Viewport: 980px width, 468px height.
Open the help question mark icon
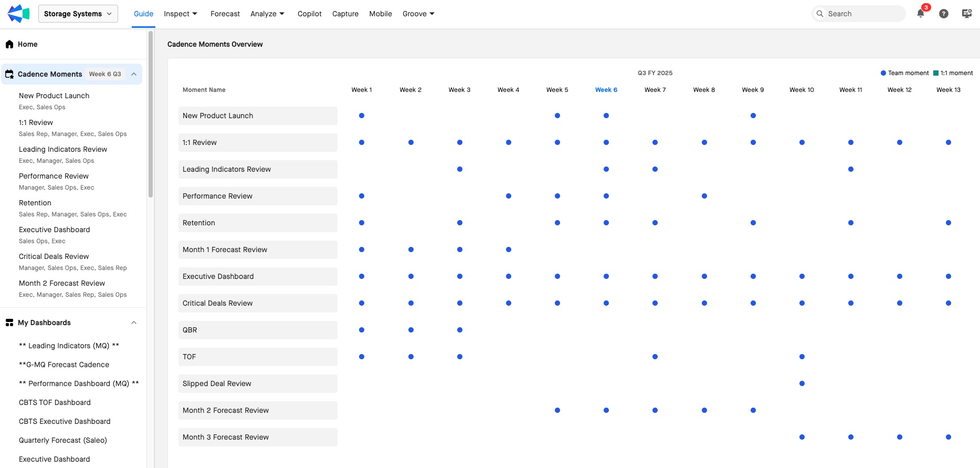943,14
